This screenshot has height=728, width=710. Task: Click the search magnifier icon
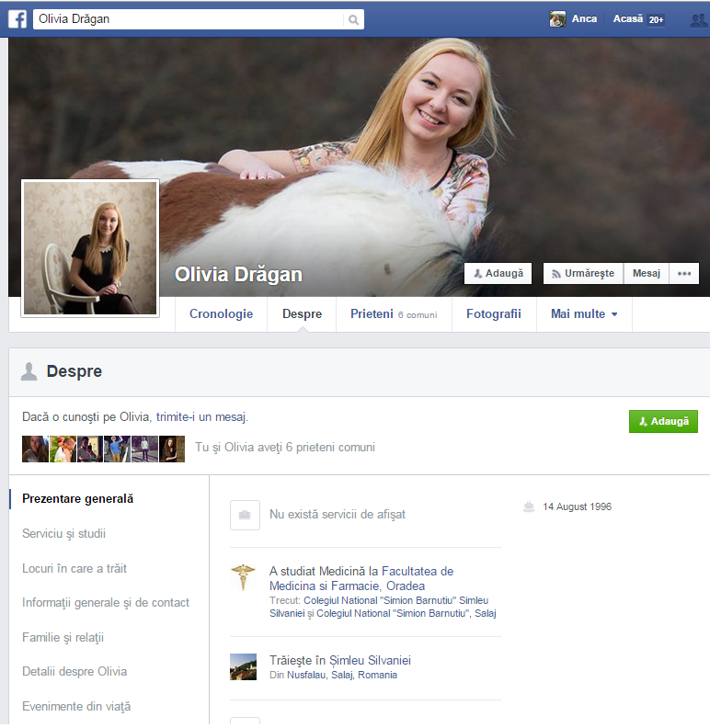click(x=353, y=19)
